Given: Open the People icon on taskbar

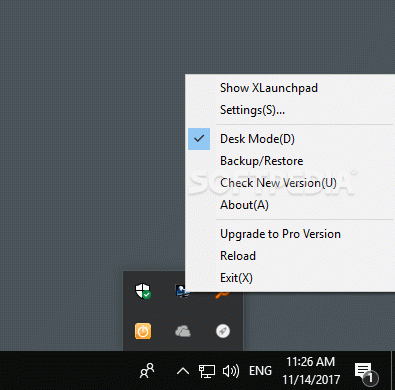Looking at the screenshot, I should [147, 371].
